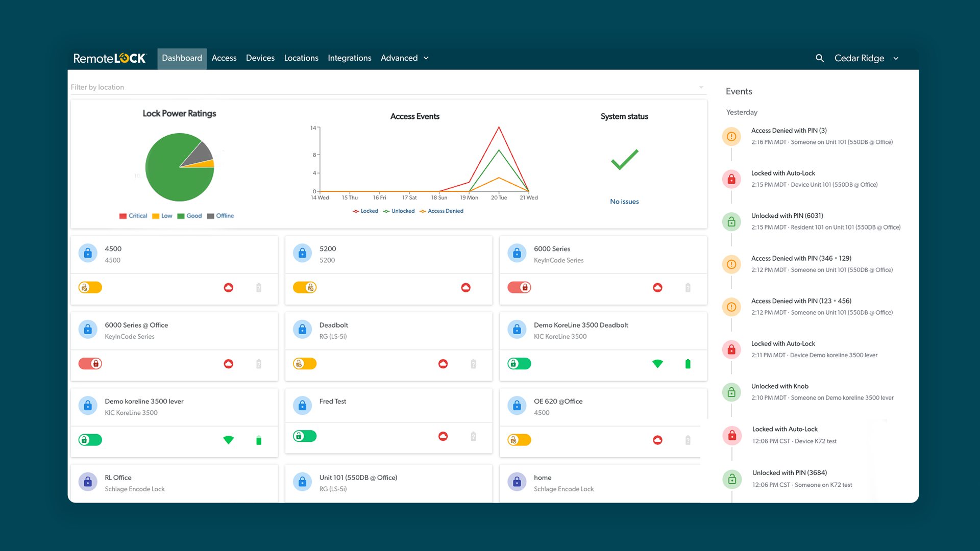Click the battery icon on Demo koreline 3500 lever
The height and width of the screenshot is (551, 980).
[x=259, y=440]
